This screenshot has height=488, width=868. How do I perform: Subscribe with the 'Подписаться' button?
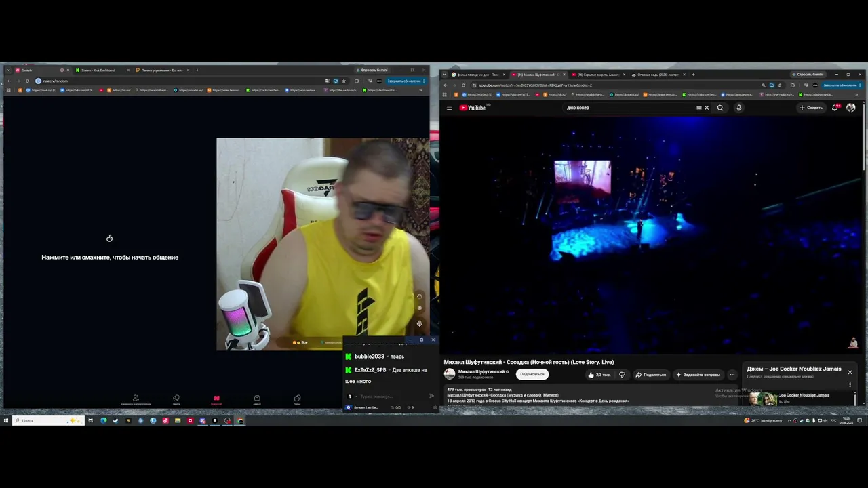532,374
